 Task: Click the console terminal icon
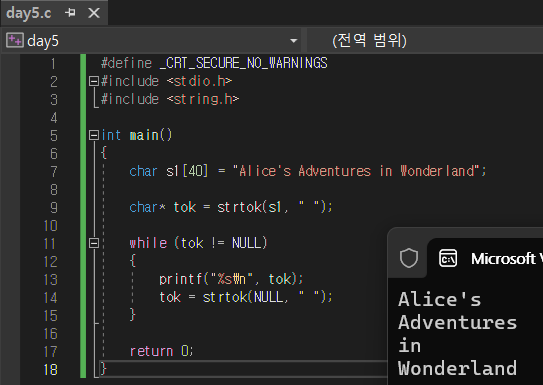pyautogui.click(x=448, y=258)
